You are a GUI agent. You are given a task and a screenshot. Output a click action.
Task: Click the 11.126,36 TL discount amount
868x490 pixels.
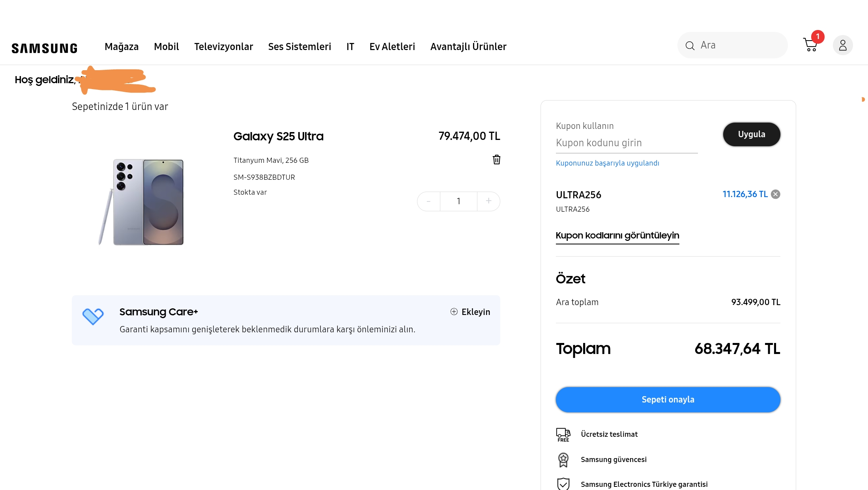[745, 194]
